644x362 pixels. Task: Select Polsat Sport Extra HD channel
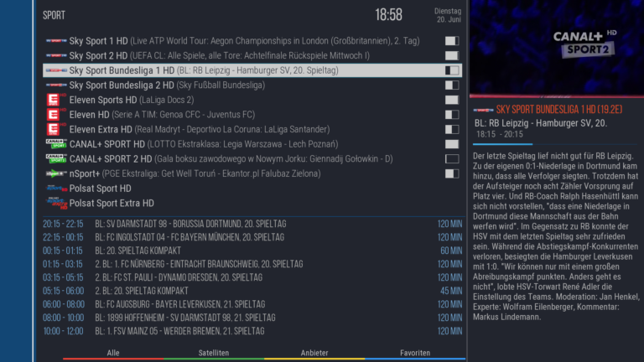252,203
